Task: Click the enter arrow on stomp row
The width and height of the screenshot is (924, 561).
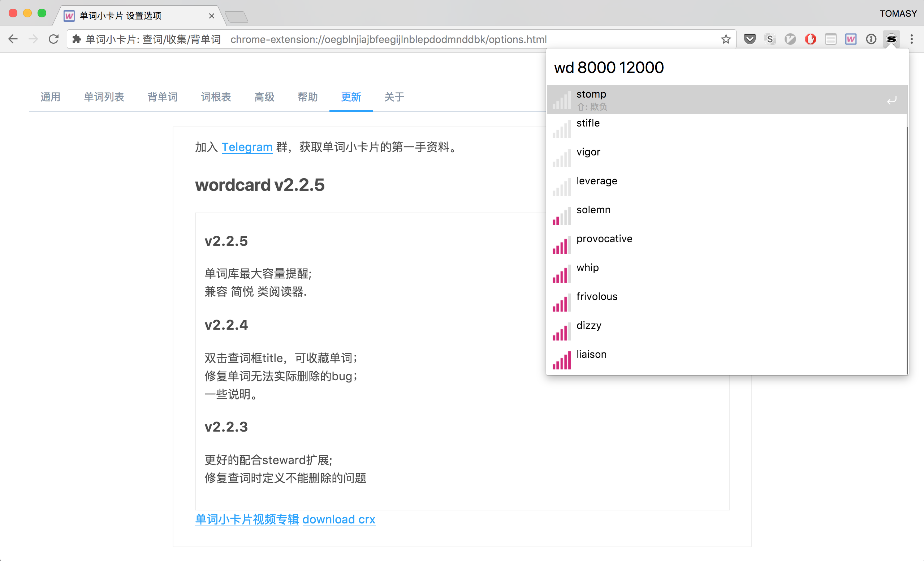Action: click(891, 100)
